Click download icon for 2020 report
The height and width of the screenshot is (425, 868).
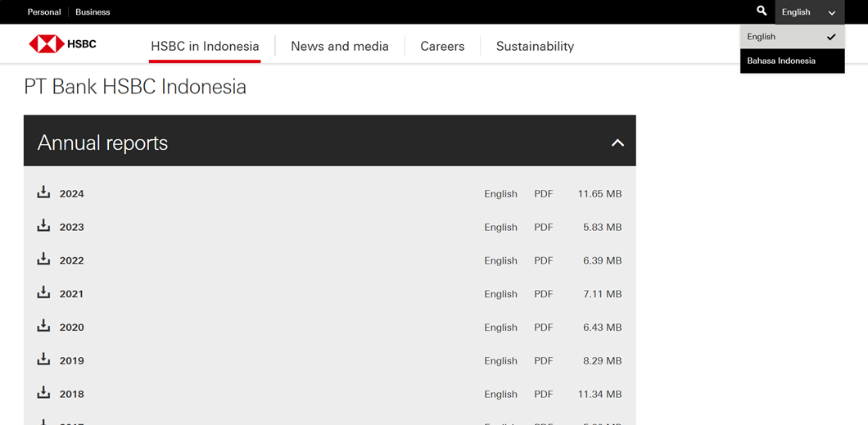tap(43, 325)
